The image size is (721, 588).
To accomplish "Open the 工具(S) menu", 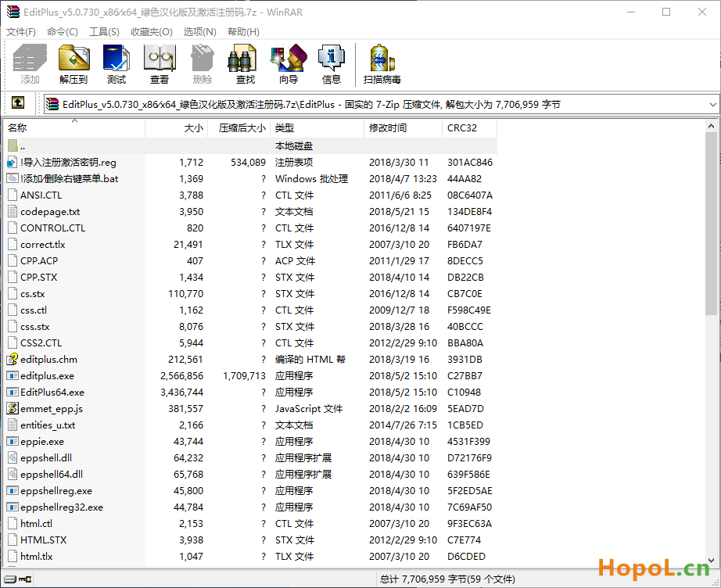I will point(104,32).
